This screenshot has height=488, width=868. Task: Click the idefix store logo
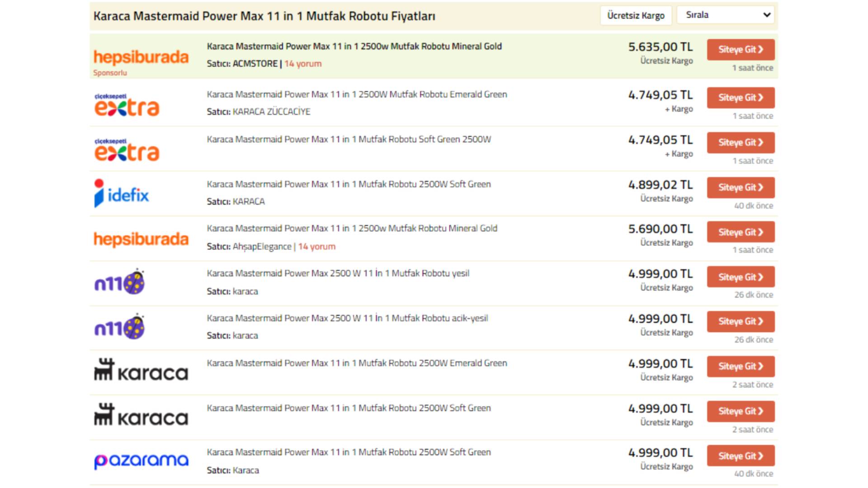coord(122,193)
